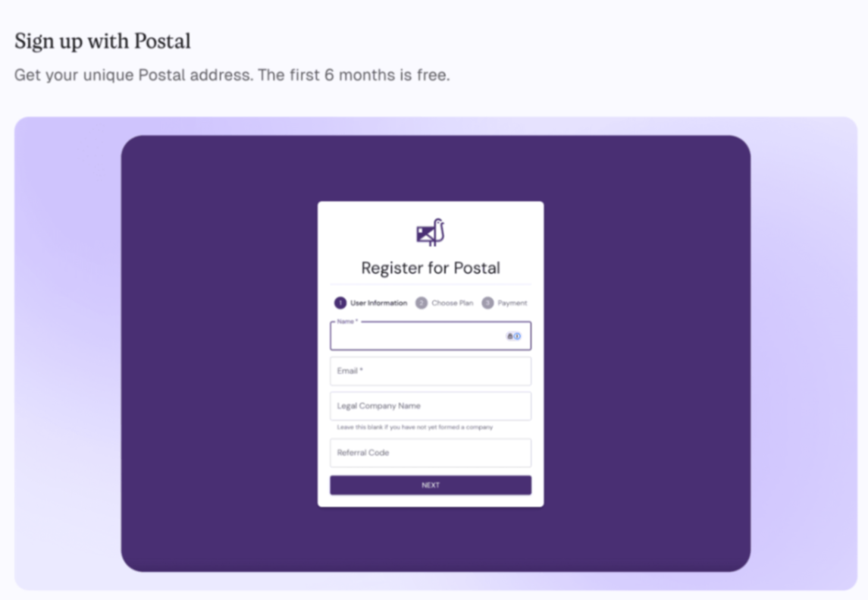Click the "Register for Postal" heading
The image size is (868, 600).
430,268
